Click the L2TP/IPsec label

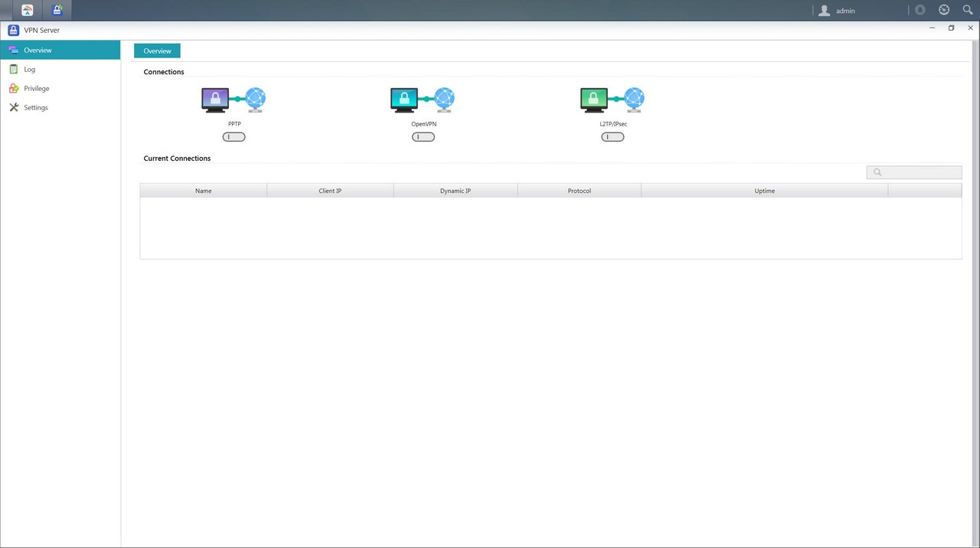point(612,123)
